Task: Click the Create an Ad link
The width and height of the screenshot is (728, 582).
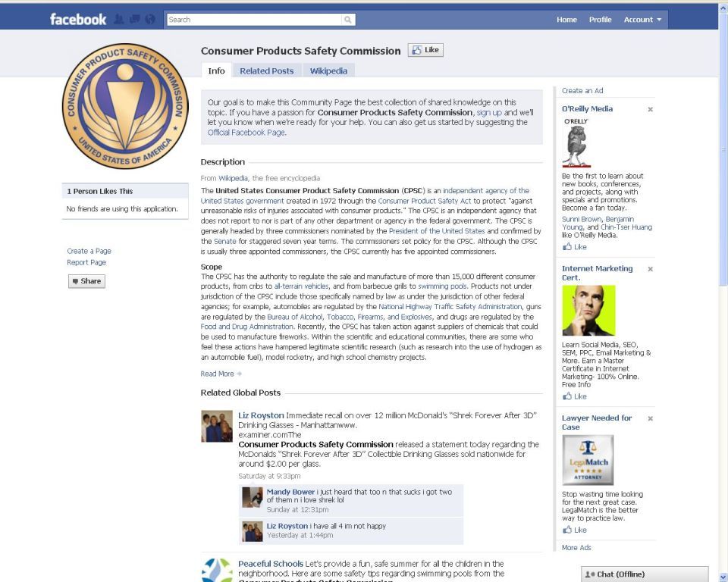Action: click(582, 91)
